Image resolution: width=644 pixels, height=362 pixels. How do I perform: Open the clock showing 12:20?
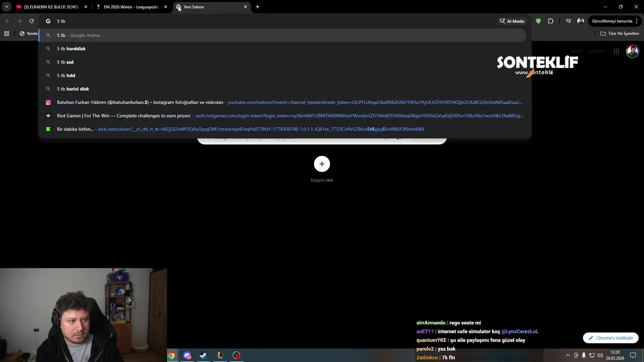coord(615,355)
